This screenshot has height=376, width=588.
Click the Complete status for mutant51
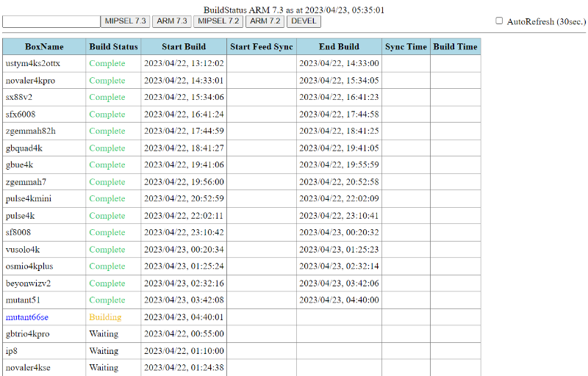click(x=107, y=300)
